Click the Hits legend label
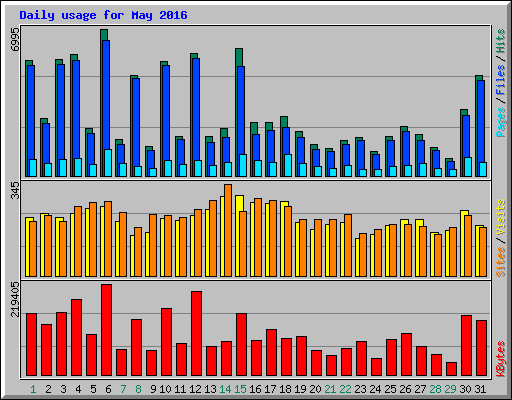Screen dimensions: 512x400 point(500,41)
